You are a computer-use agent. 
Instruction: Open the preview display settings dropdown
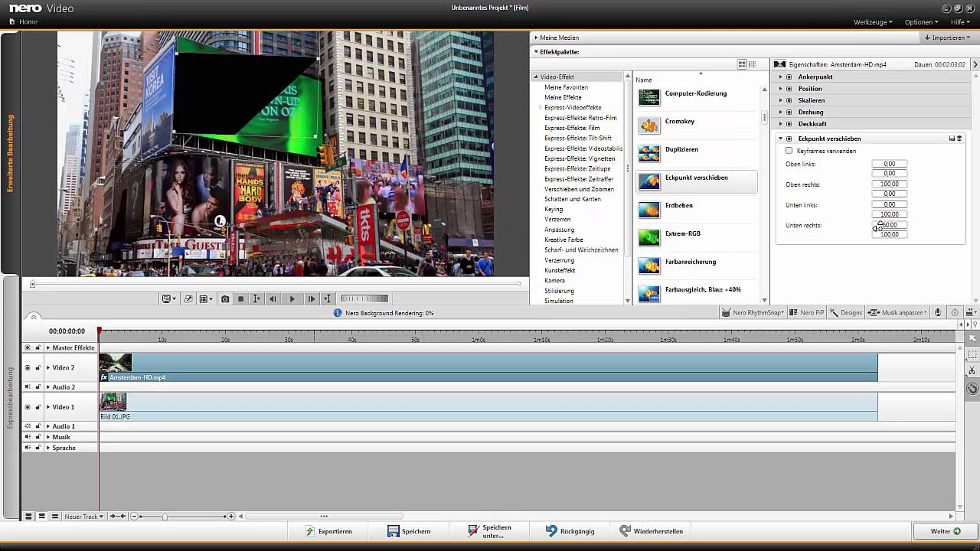pos(206,299)
